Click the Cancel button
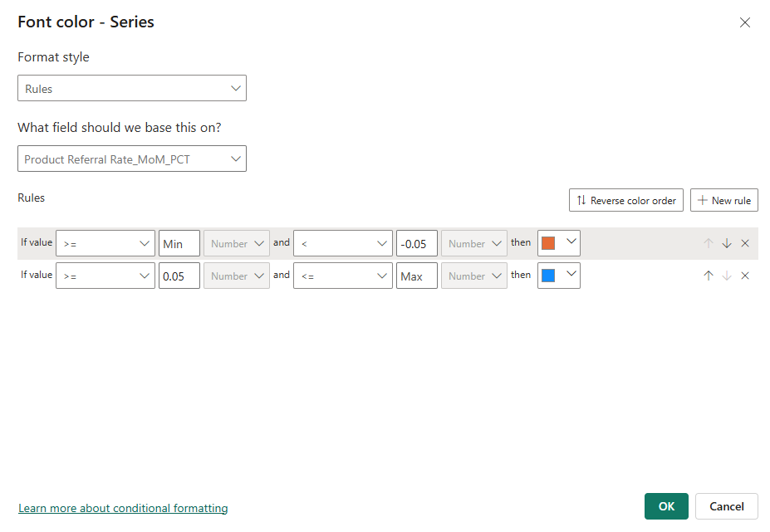770x532 pixels. tap(726, 506)
